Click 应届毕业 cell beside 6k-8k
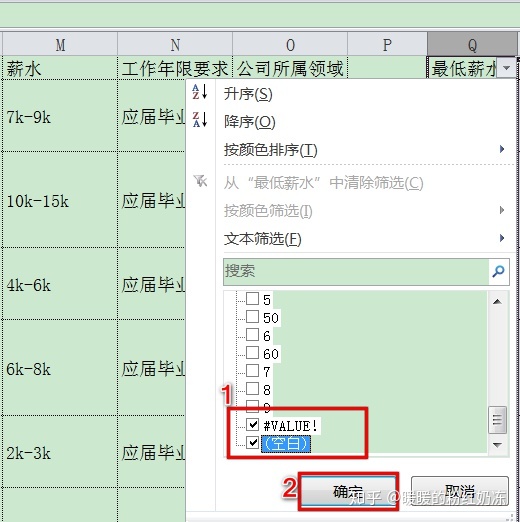The width and height of the screenshot is (520, 522). point(152,368)
